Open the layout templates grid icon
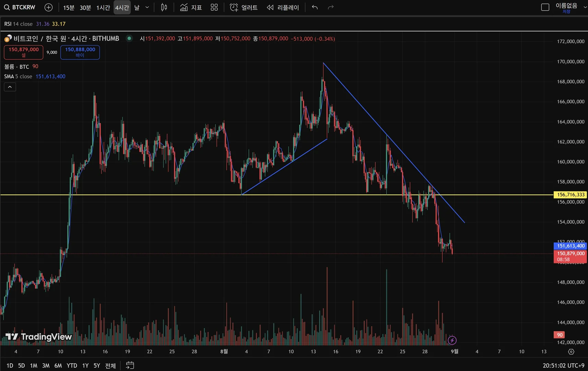Screen dimensions: 588x371 [214, 7]
